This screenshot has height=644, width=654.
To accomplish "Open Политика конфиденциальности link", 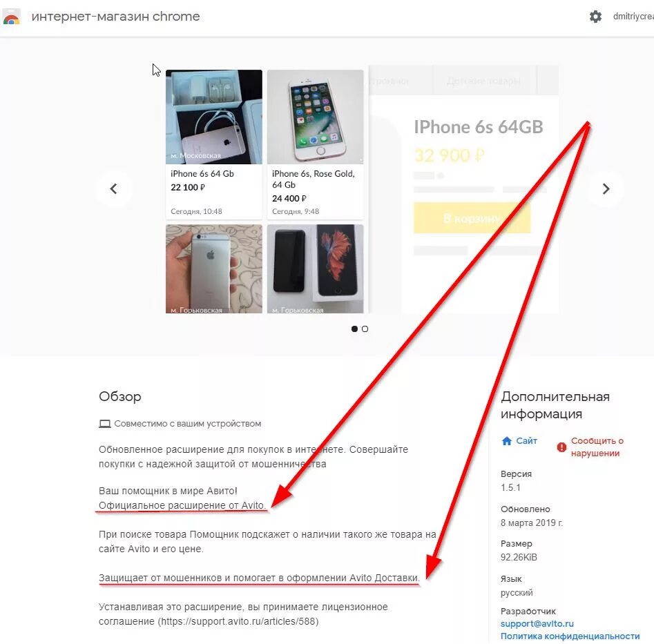I will 570,636.
